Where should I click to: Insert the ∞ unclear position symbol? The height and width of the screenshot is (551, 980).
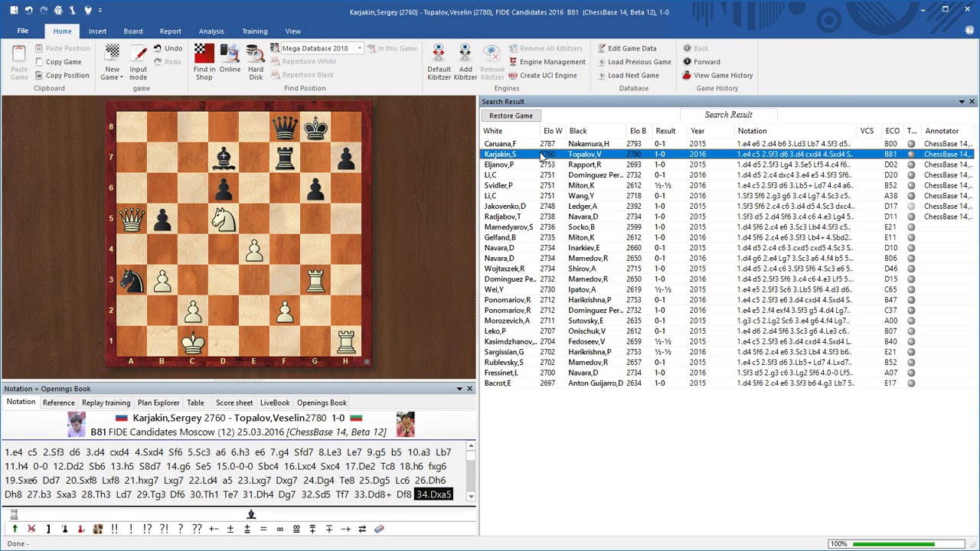(279, 529)
